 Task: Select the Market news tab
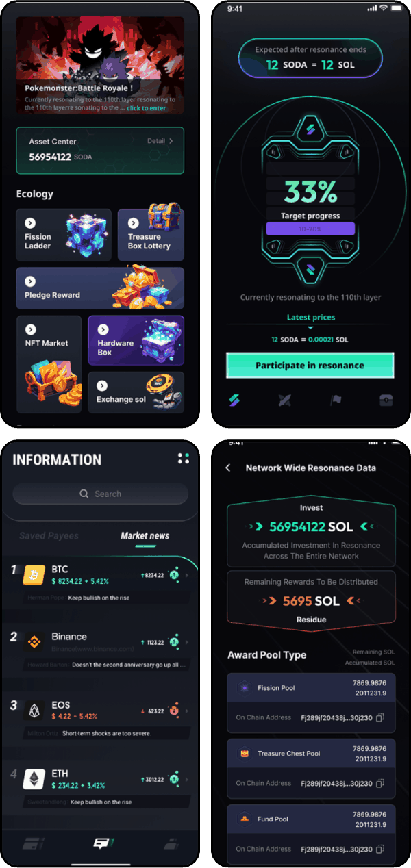(145, 536)
